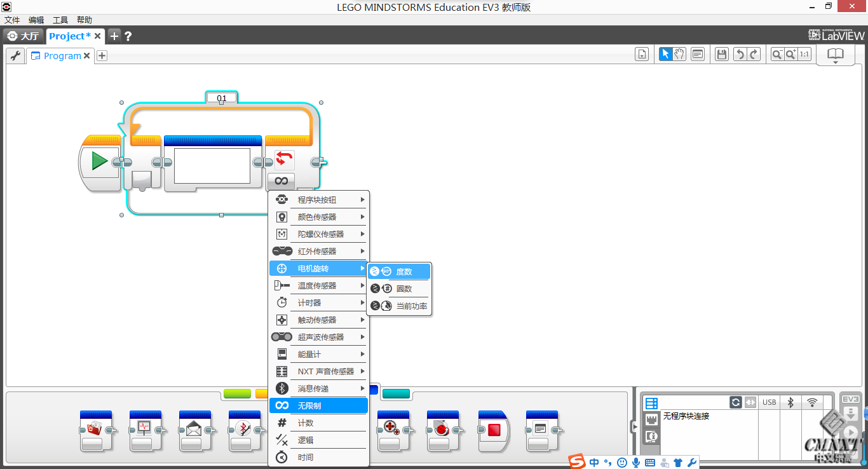Pick the Bluetooth Connection block

pos(245,431)
